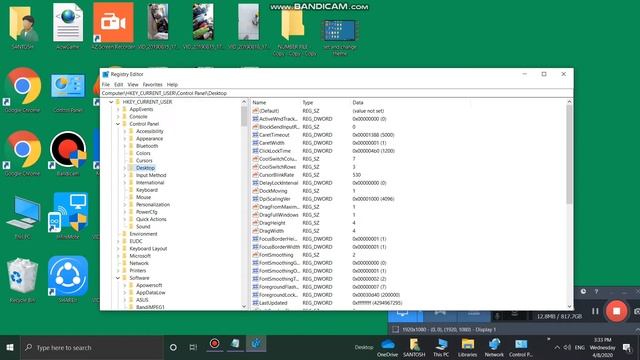
Task: Select the FontSmoothing value entry
Action: point(276,255)
